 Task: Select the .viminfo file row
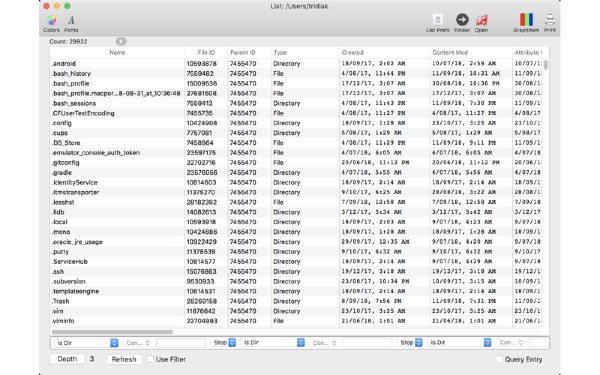[297, 321]
